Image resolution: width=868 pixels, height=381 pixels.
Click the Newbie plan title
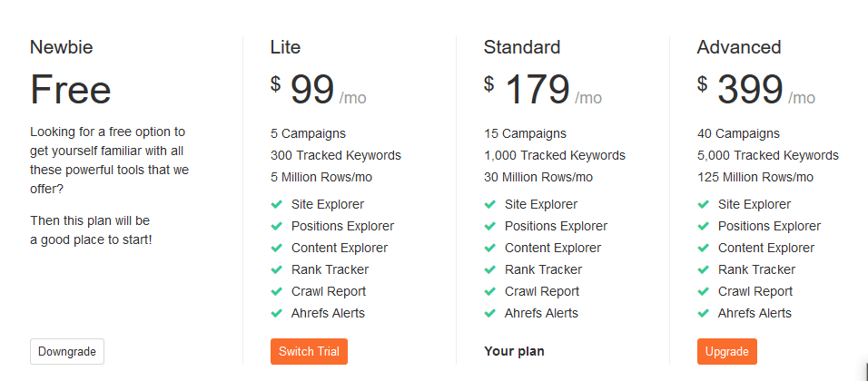(x=62, y=47)
